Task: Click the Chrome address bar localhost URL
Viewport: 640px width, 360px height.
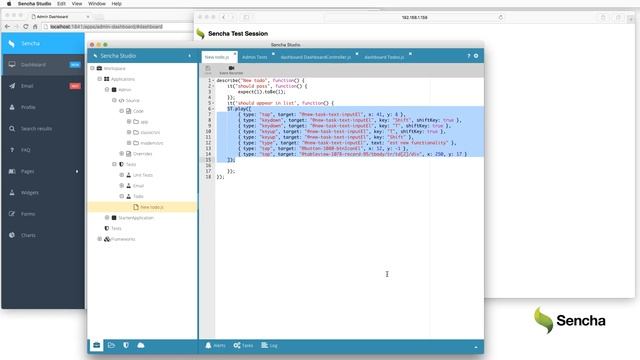Action: [106, 27]
